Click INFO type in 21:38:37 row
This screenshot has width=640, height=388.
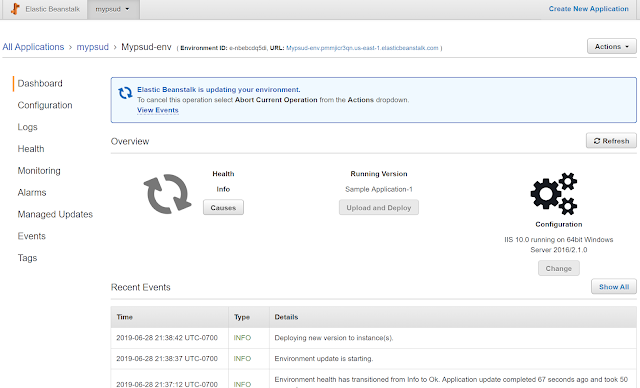pyautogui.click(x=242, y=359)
